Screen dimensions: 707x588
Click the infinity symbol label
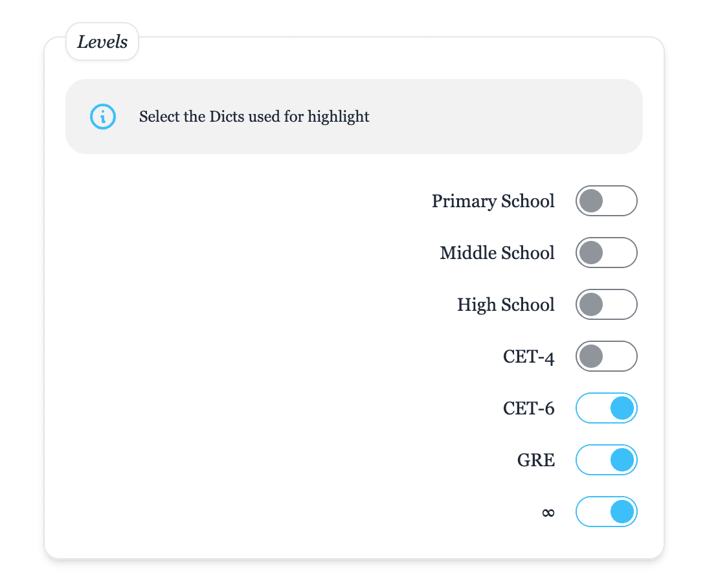point(548,513)
